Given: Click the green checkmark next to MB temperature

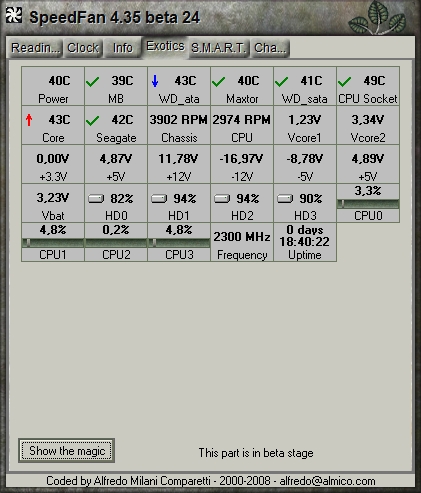Looking at the screenshot, I should point(92,81).
